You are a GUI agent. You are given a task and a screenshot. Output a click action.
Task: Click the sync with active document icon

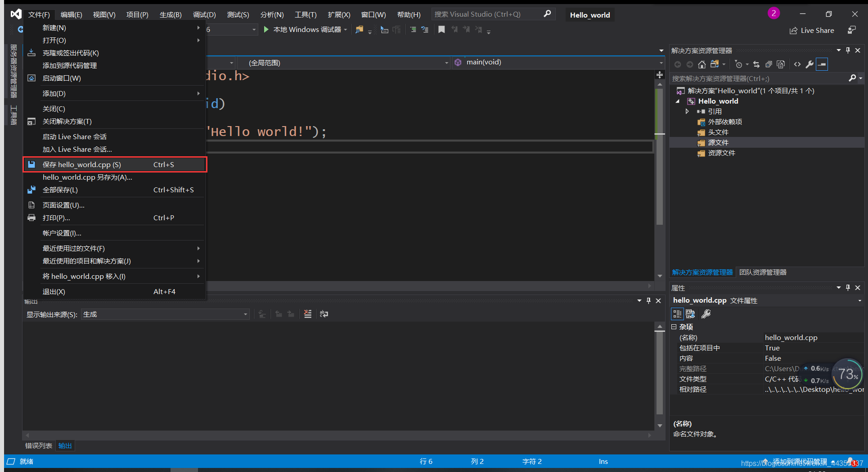(x=756, y=64)
